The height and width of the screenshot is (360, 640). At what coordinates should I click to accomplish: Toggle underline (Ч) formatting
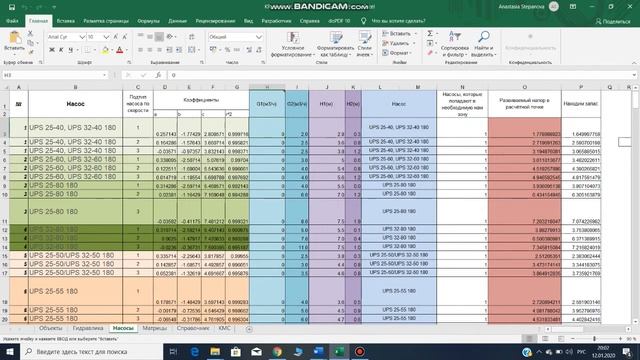70,50
